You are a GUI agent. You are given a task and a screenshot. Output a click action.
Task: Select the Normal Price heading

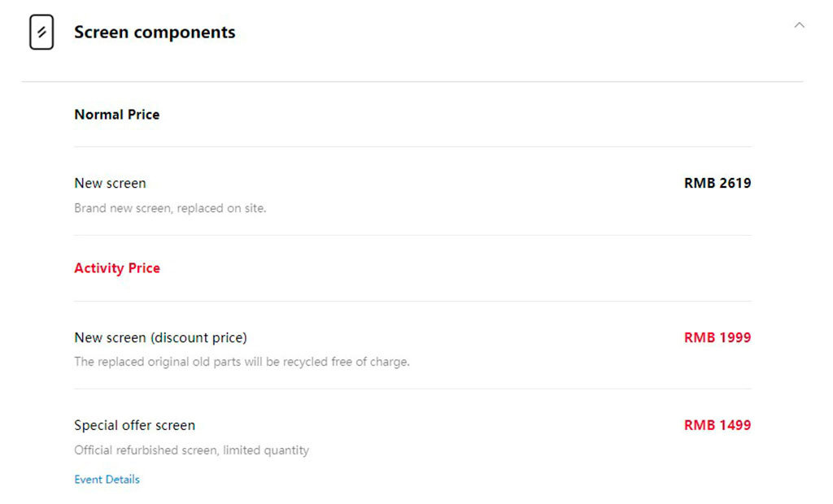coord(117,115)
